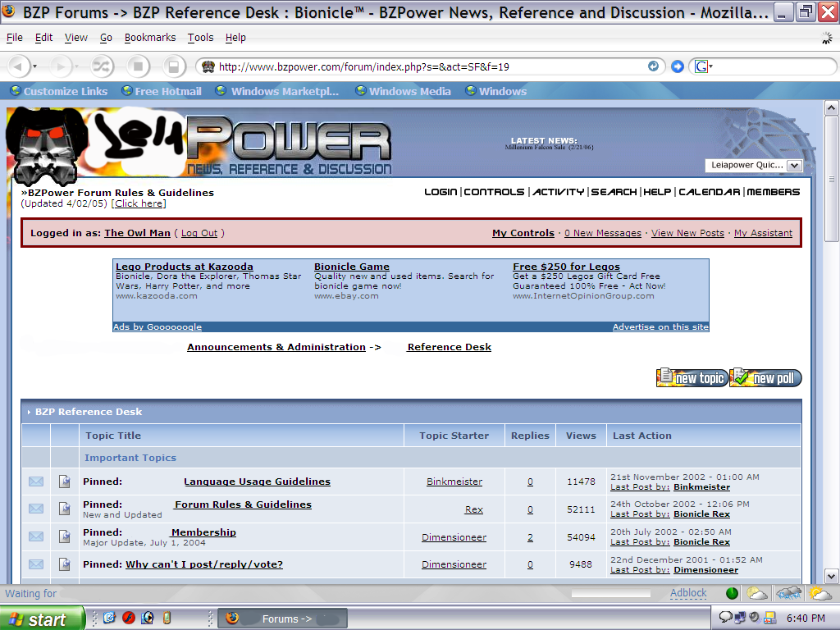Click the LOGIN navigation link
Image resolution: width=840 pixels, height=630 pixels.
tap(441, 192)
